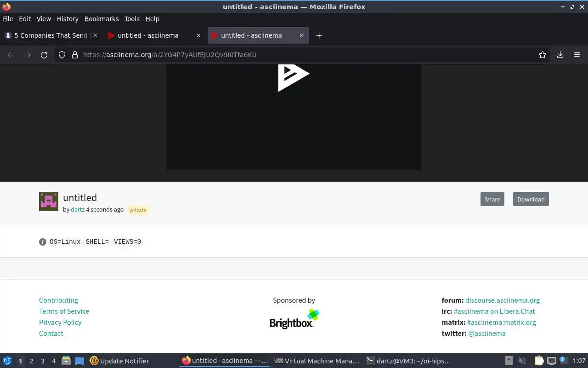Switch to Virtual Machine Manager window
Image resolution: width=588 pixels, height=368 pixels.
point(317,361)
